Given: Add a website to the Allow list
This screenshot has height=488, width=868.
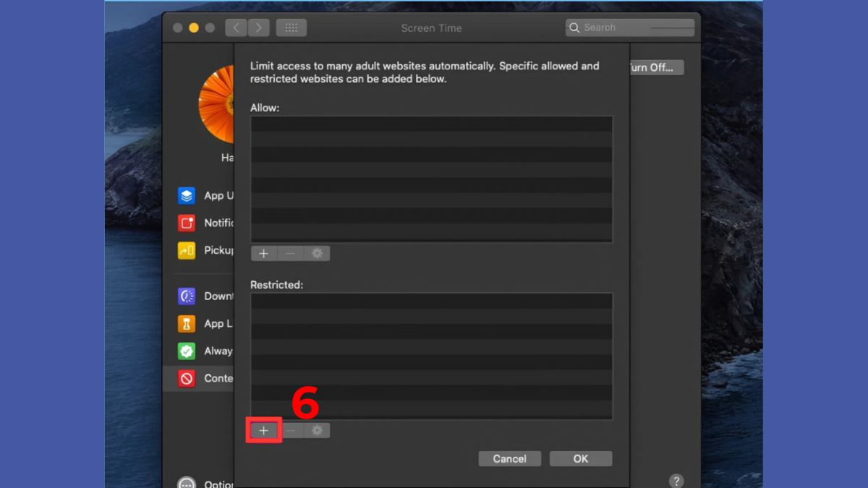Looking at the screenshot, I should point(263,254).
